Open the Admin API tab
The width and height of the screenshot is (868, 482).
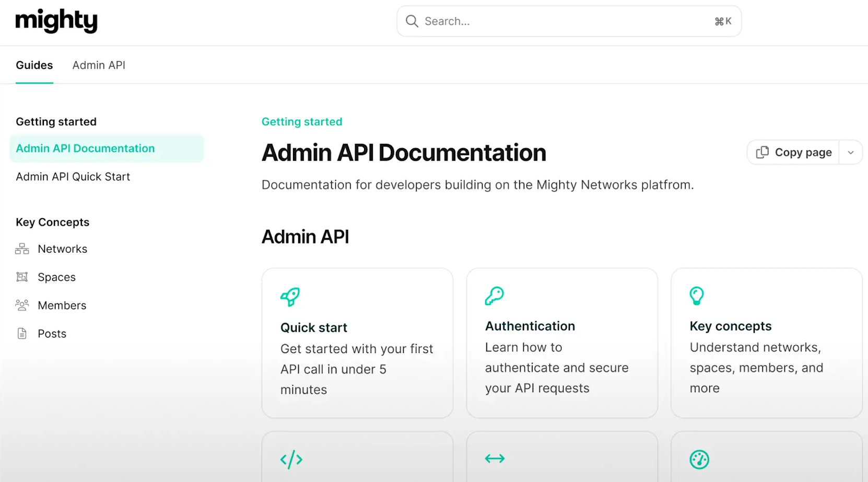[x=99, y=65]
